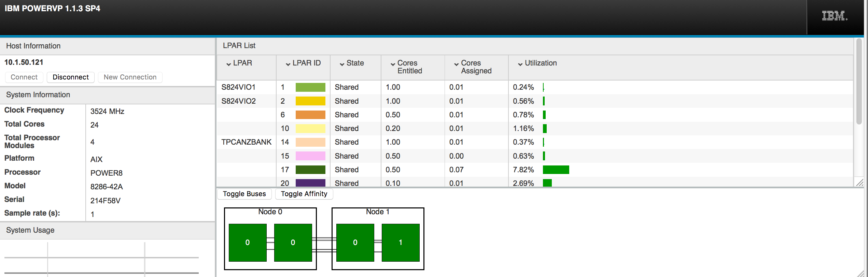Sort by Utilization column chevron
The height and width of the screenshot is (277, 868).
pos(520,64)
